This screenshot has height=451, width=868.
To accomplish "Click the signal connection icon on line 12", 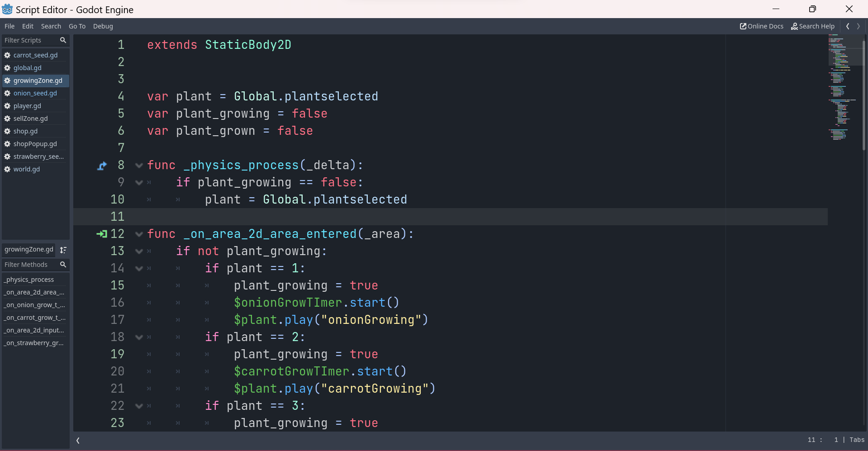I will tap(102, 234).
